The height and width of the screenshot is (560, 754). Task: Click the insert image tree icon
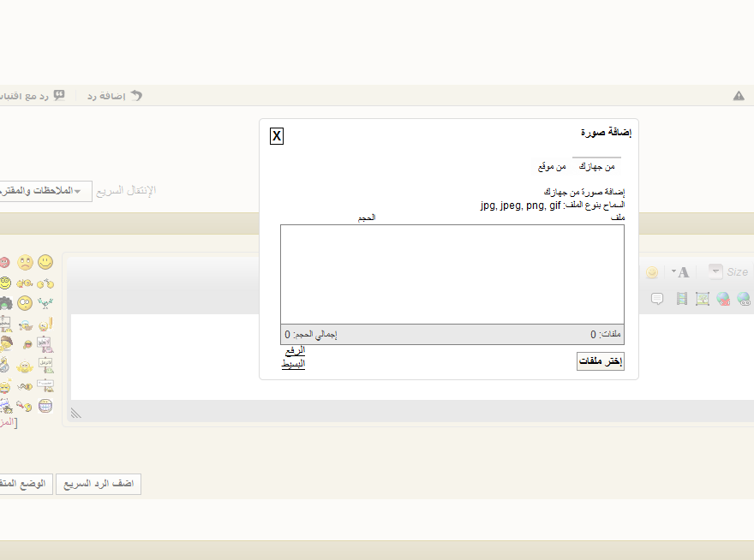(x=703, y=299)
